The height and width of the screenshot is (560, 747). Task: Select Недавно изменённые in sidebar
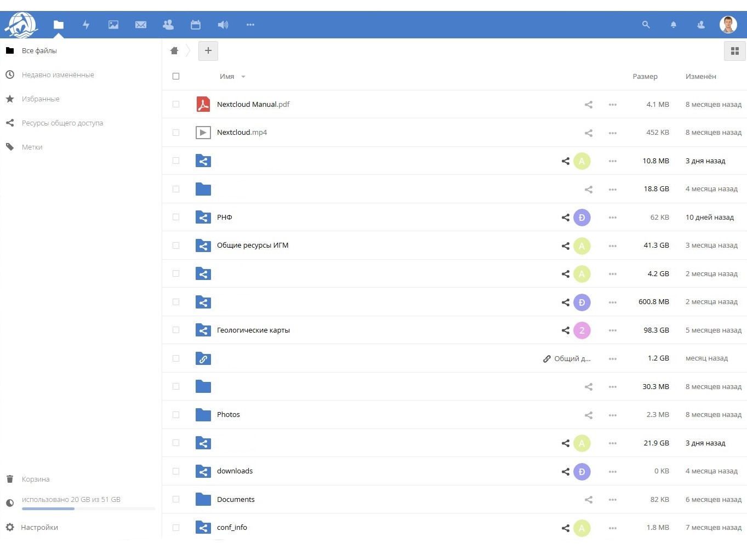(x=58, y=75)
